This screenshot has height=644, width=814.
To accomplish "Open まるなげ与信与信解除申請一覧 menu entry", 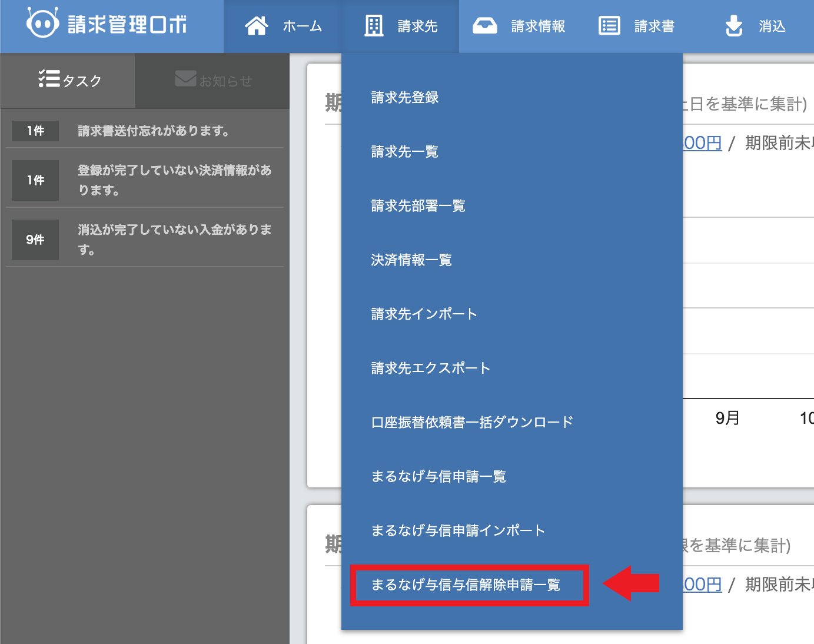I will coord(466,585).
